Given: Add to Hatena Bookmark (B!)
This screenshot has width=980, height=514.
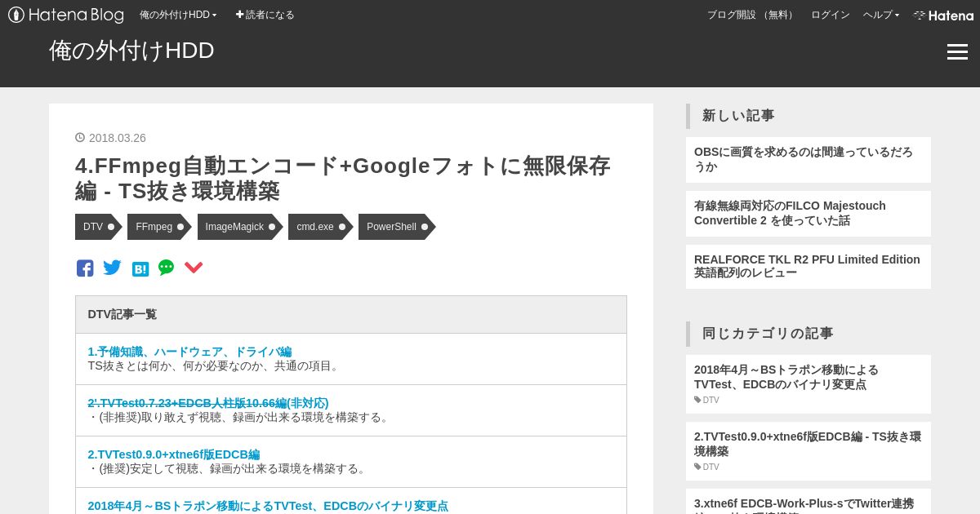Looking at the screenshot, I should (140, 269).
